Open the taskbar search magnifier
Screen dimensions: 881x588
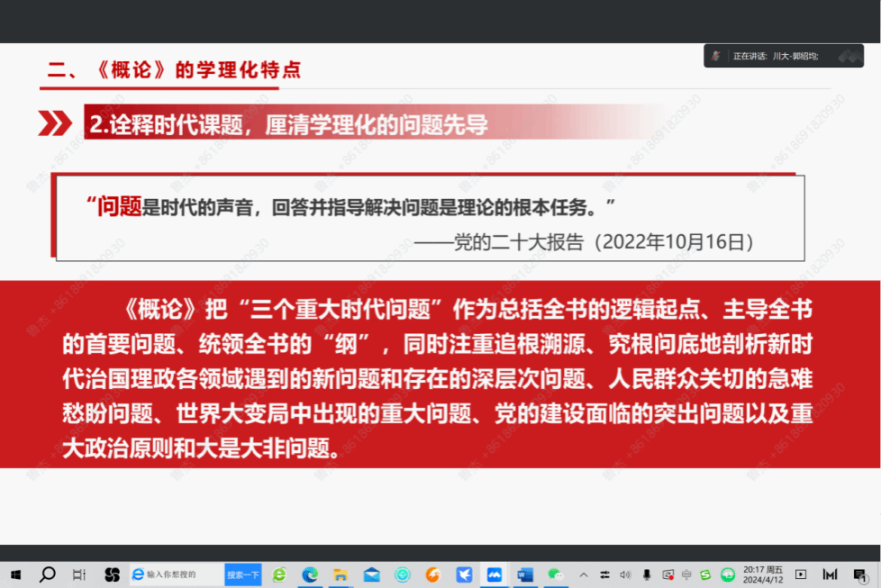48,574
